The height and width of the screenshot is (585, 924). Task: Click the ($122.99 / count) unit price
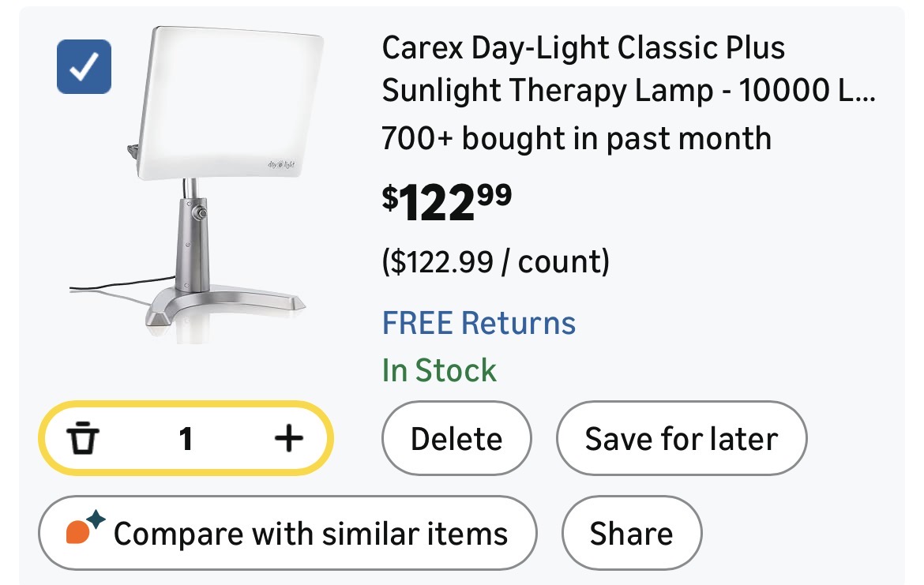click(495, 261)
